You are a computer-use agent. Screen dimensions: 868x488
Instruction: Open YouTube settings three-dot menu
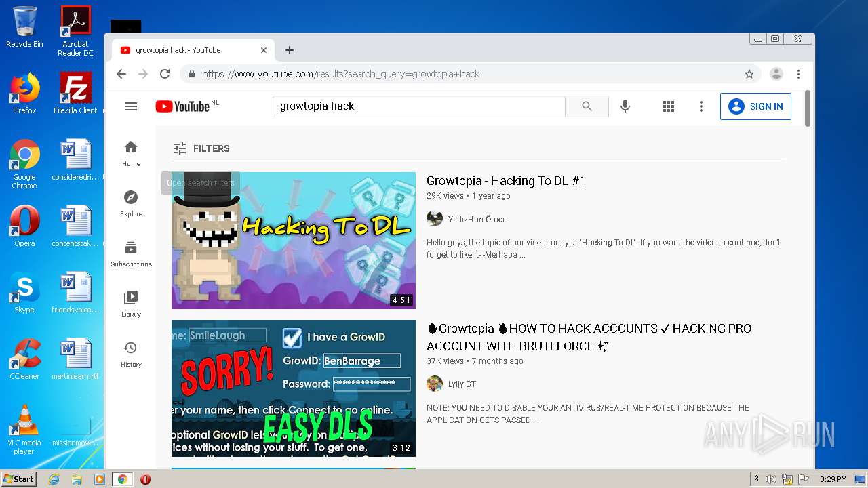coord(701,106)
